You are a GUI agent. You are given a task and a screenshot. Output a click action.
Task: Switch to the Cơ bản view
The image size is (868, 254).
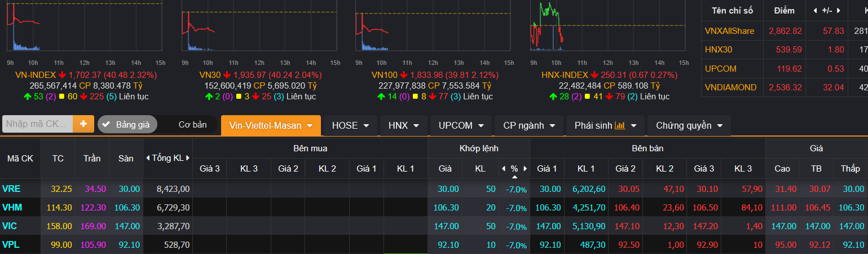(192, 125)
